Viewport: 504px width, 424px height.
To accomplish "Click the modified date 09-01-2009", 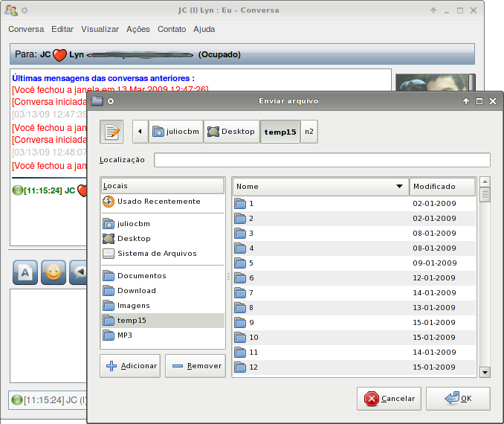I will click(435, 263).
